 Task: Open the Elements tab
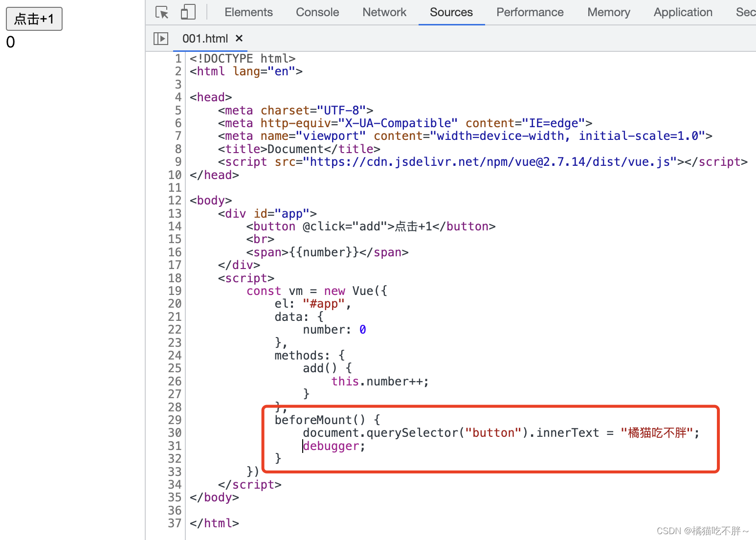[248, 12]
